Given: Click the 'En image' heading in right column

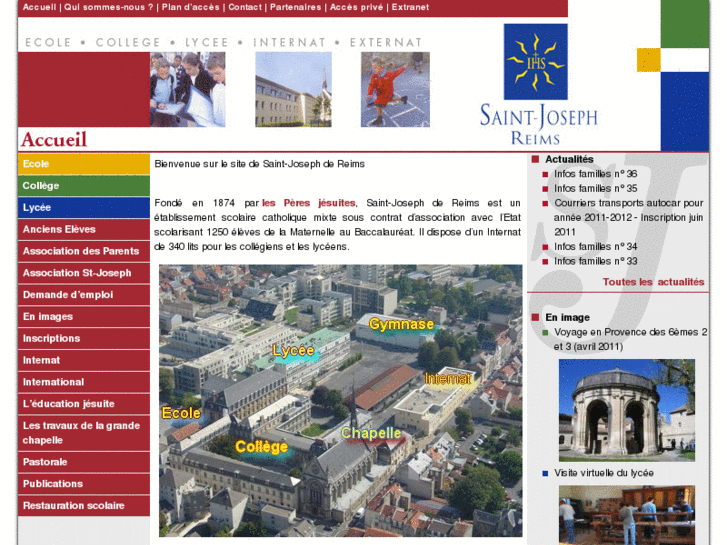Looking at the screenshot, I should tap(568, 317).
